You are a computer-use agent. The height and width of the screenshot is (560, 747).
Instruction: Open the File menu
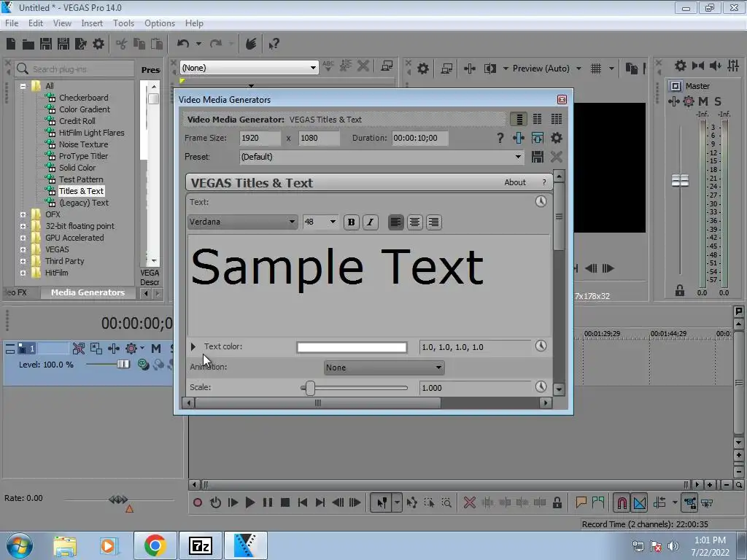12,23
